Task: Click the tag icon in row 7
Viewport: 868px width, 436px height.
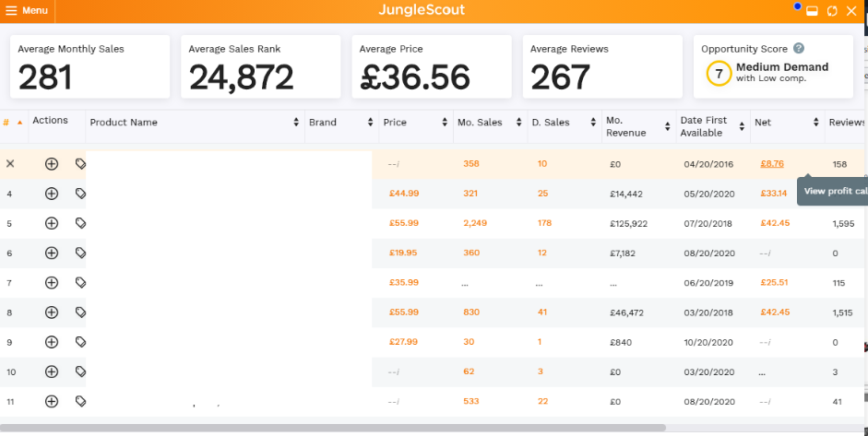Action: tap(80, 283)
